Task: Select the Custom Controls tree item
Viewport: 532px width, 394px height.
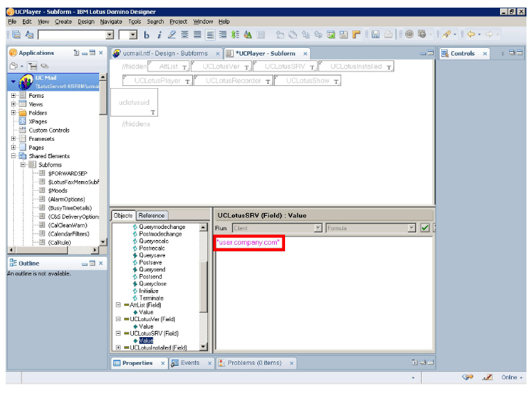Action: click(49, 130)
